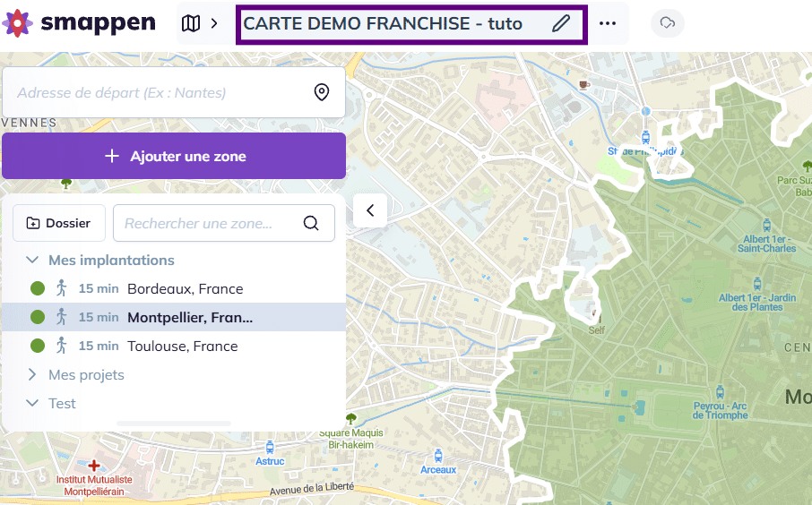Image resolution: width=812 pixels, height=505 pixels.
Task: Click the magnifier icon in zone search
Action: pyautogui.click(x=311, y=223)
